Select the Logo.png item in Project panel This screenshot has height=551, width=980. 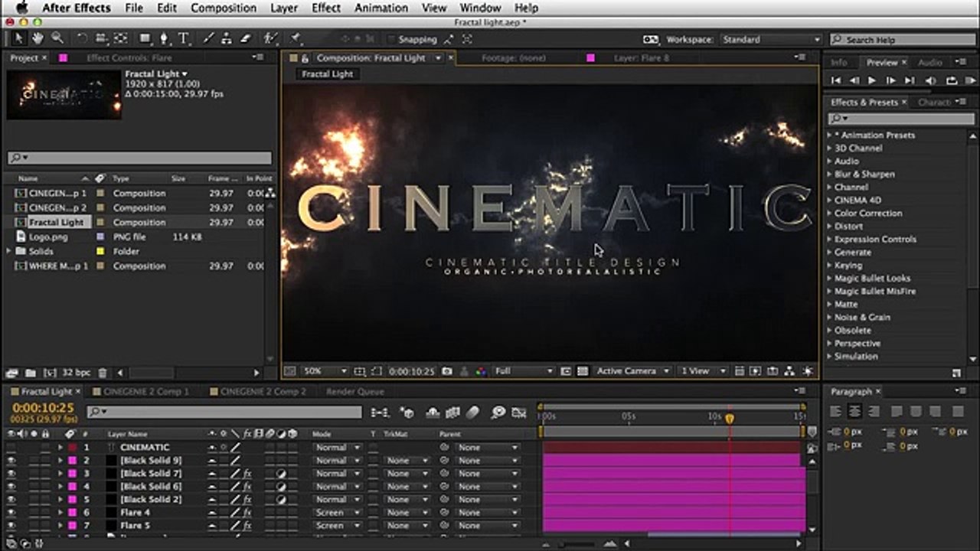point(47,236)
